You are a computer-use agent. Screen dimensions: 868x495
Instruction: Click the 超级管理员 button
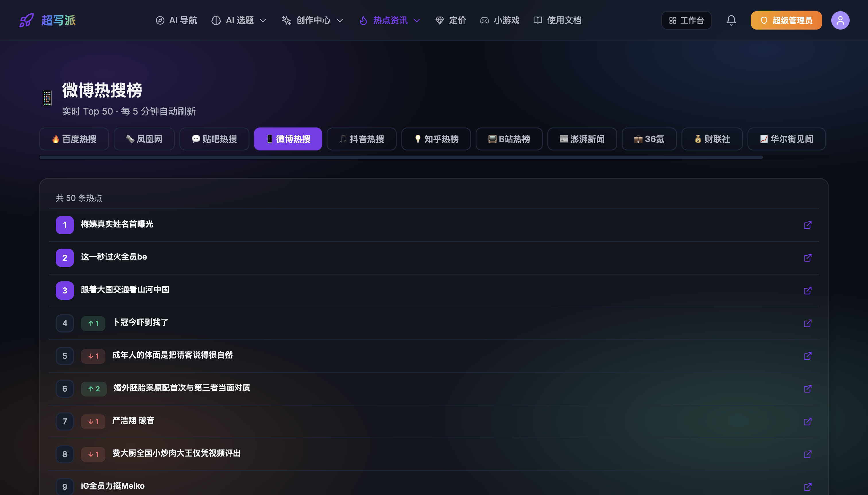point(786,20)
